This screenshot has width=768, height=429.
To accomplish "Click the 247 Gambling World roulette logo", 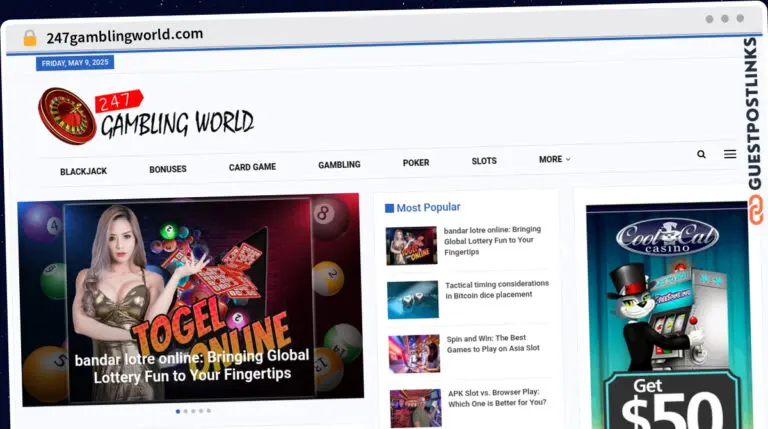I will tap(67, 116).
